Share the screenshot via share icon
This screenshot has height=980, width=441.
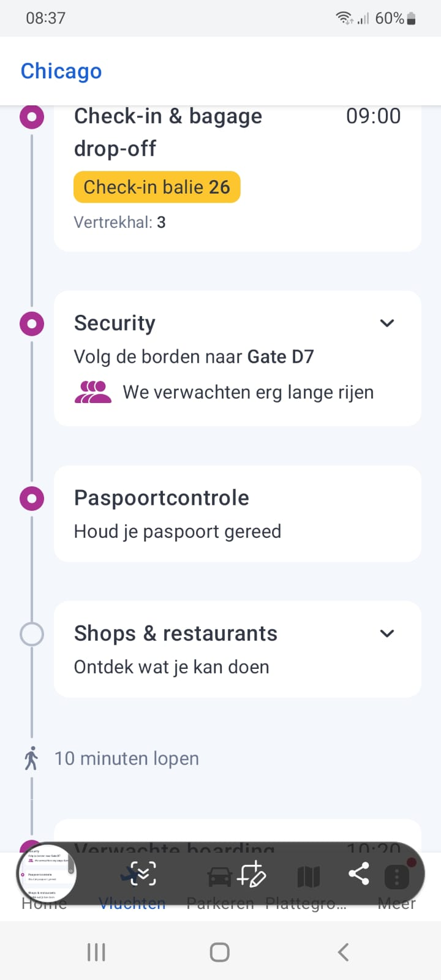[358, 873]
